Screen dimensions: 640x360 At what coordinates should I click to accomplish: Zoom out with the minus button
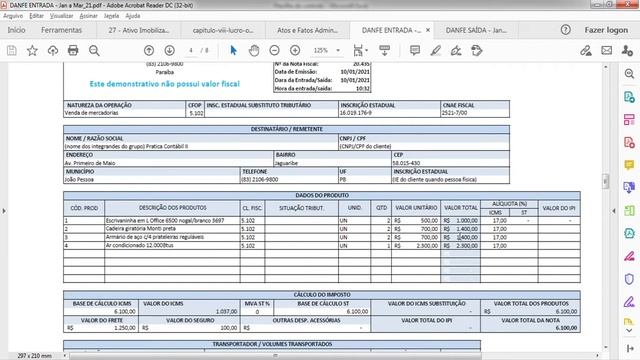[274, 51]
